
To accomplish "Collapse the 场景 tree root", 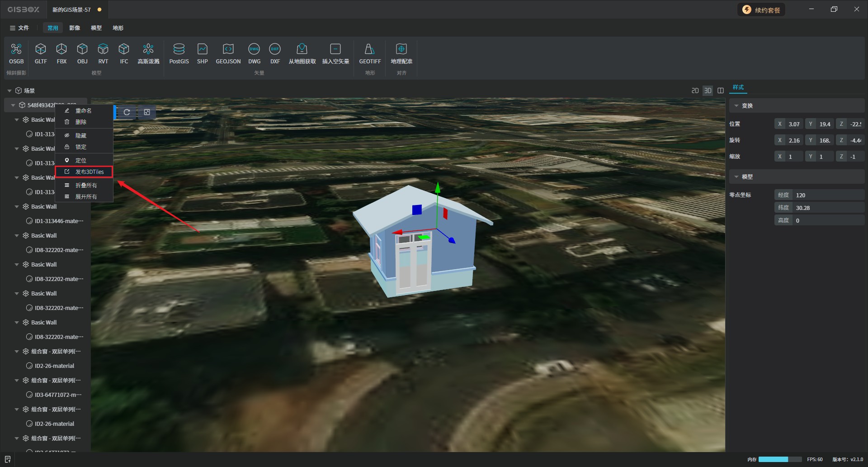I will pos(9,91).
